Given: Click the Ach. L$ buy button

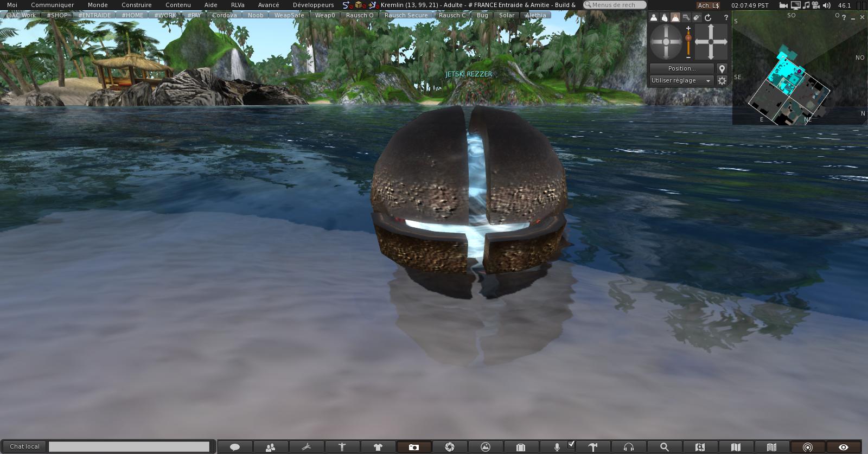Looking at the screenshot, I should [709, 5].
